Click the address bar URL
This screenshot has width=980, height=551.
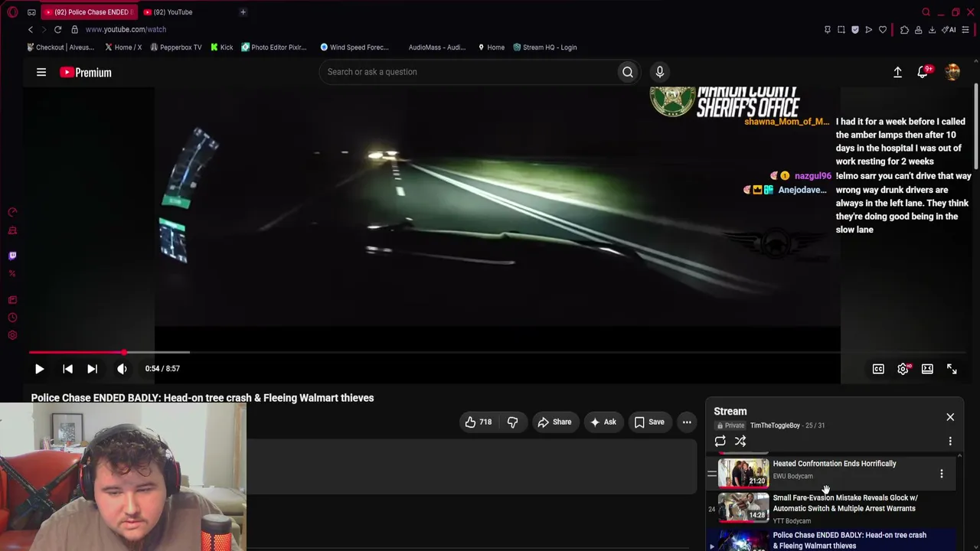point(126,29)
